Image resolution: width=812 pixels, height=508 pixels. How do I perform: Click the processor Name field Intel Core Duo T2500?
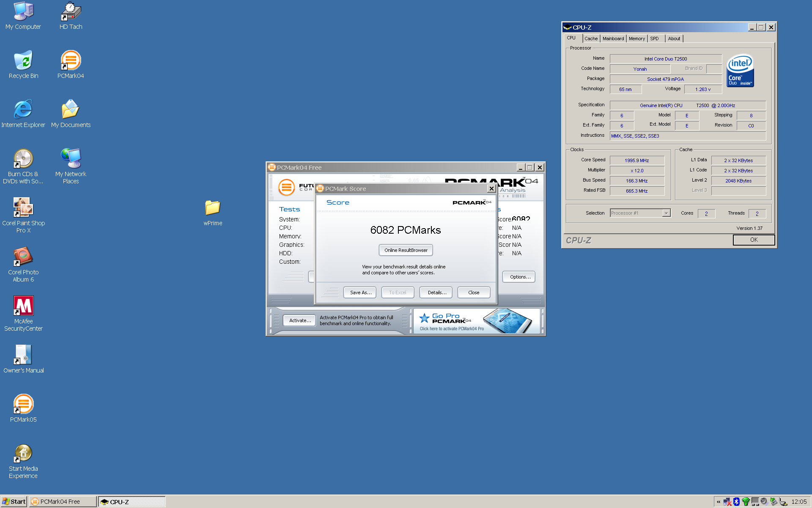click(x=666, y=59)
